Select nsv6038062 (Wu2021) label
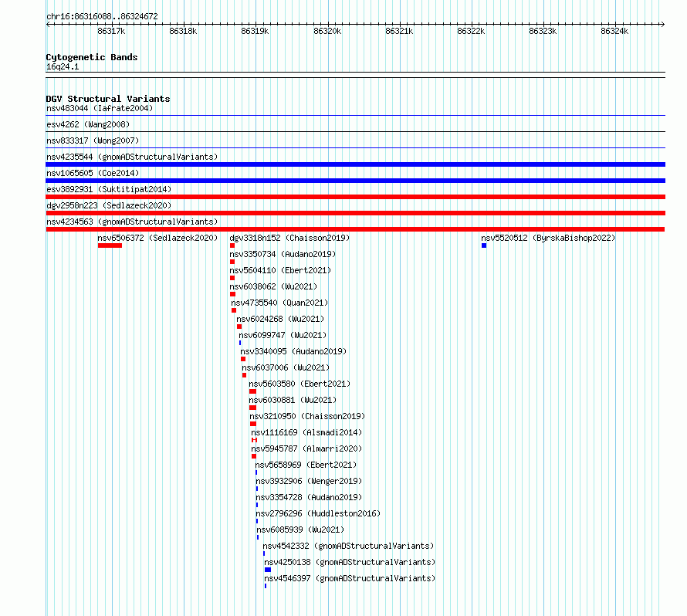Image resolution: width=687 pixels, height=616 pixels. 273,286
